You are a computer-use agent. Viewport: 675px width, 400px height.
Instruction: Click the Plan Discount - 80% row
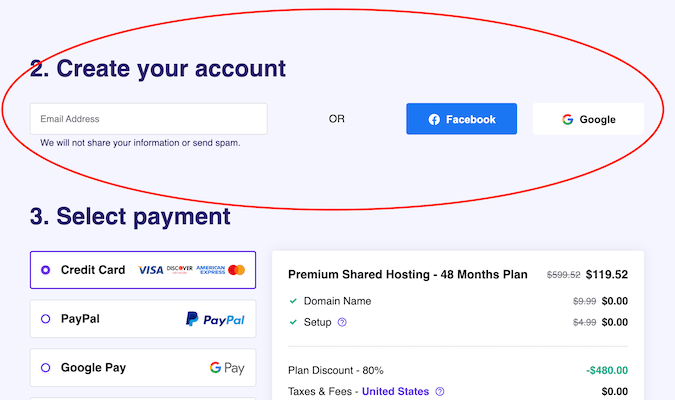pyautogui.click(x=458, y=370)
